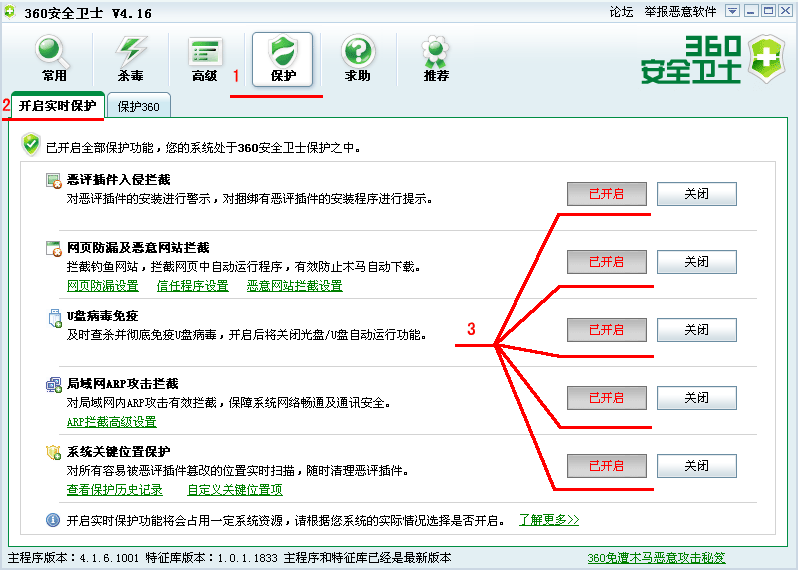Open the 高级 (Advanced) toolbar icon
Screen dimensions: 798x570
click(205, 59)
